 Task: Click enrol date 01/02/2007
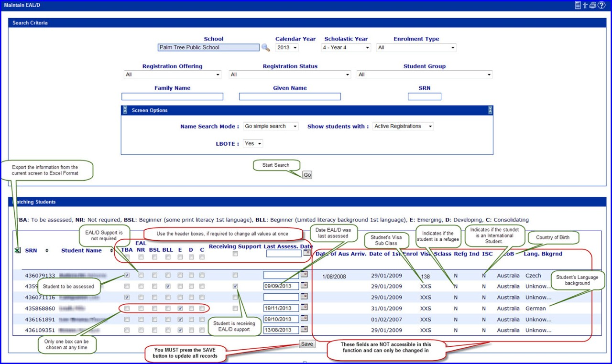tap(386, 320)
